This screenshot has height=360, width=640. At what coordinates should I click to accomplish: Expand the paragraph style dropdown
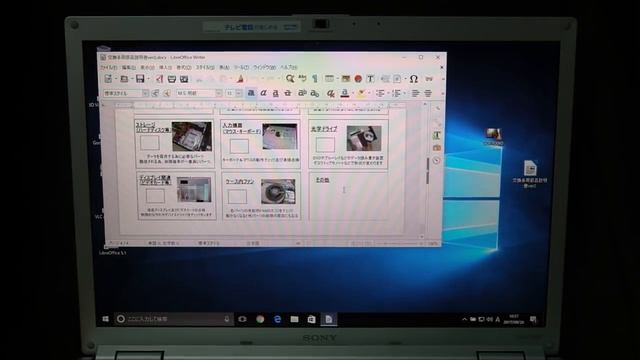coord(145,93)
